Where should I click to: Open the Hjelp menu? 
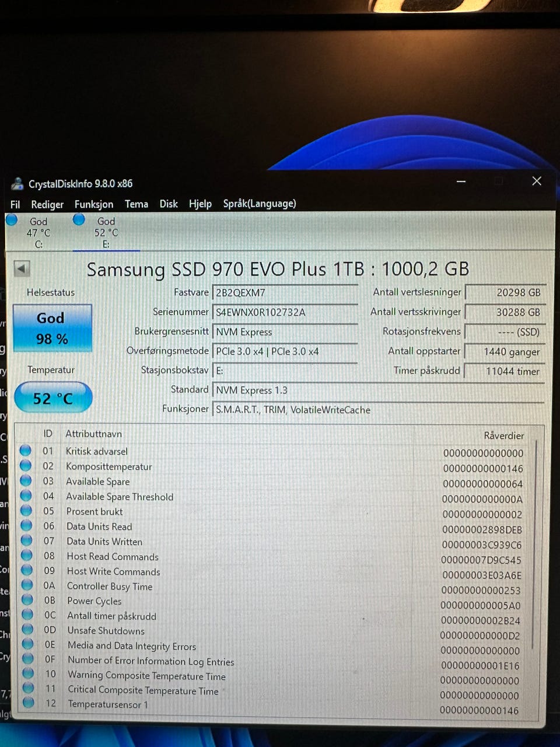200,204
